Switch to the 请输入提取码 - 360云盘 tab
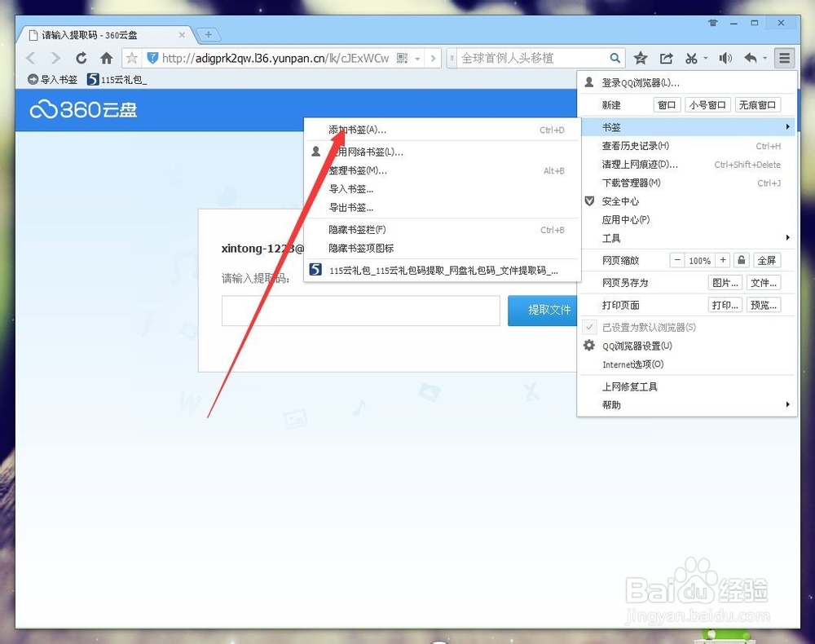Image resolution: width=815 pixels, height=644 pixels. click(98, 34)
